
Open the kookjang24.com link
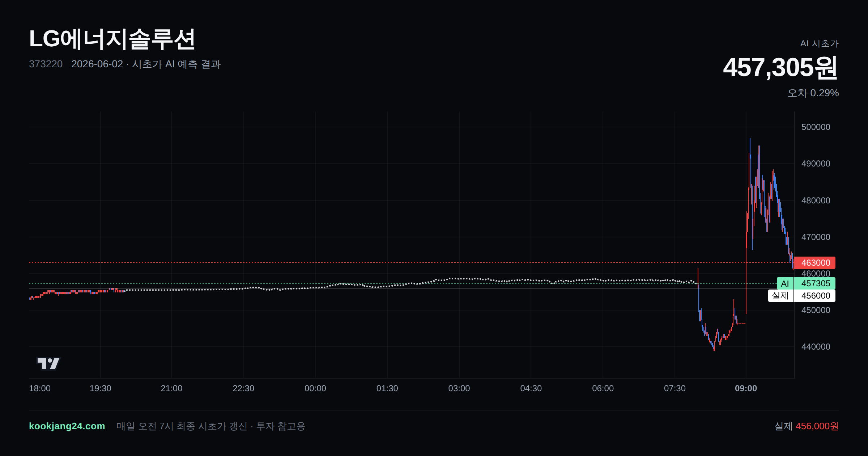click(x=67, y=426)
